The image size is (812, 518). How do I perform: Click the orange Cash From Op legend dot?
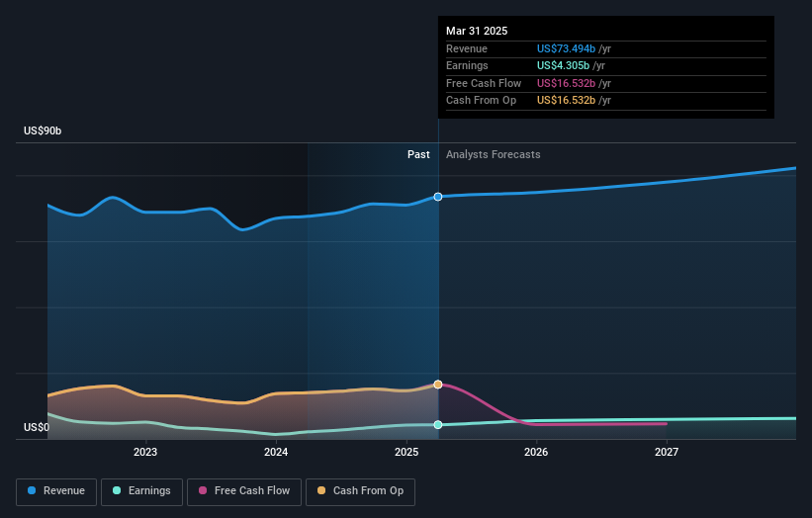(x=321, y=490)
